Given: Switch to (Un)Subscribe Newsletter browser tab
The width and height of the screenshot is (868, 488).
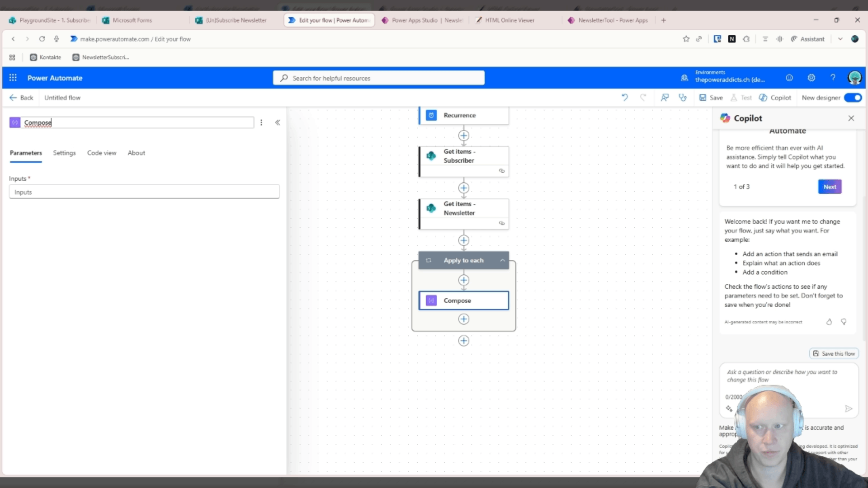Looking at the screenshot, I should pos(236,20).
